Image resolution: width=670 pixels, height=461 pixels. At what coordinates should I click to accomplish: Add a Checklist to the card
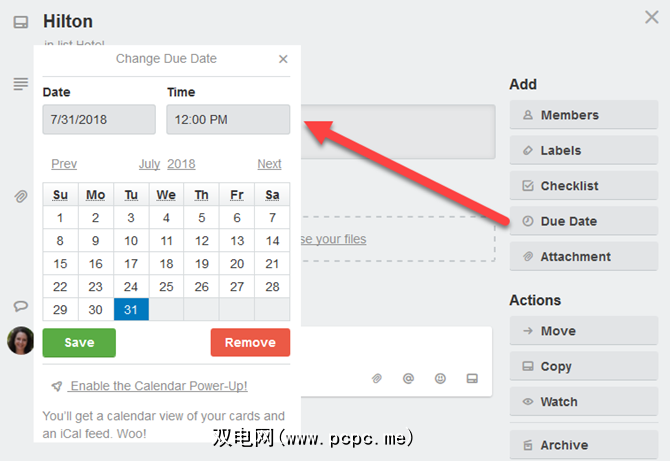(x=584, y=186)
